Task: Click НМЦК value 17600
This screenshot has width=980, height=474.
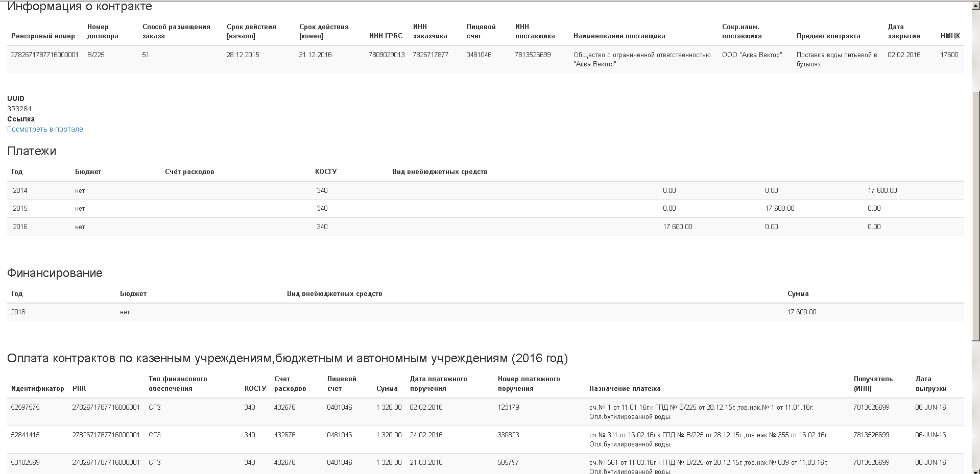Action: click(949, 55)
